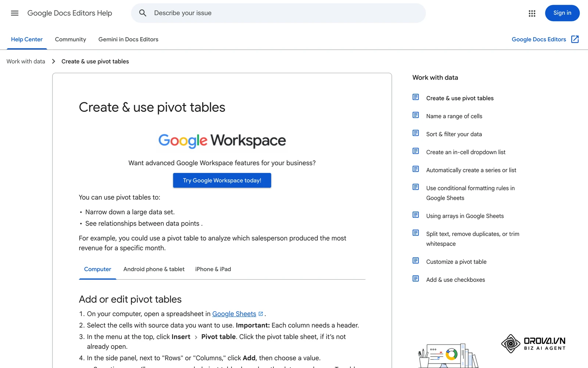Viewport: 588px width, 368px height.
Task: Click article icon beside Using arrays in Google Sheets
Action: (x=416, y=215)
